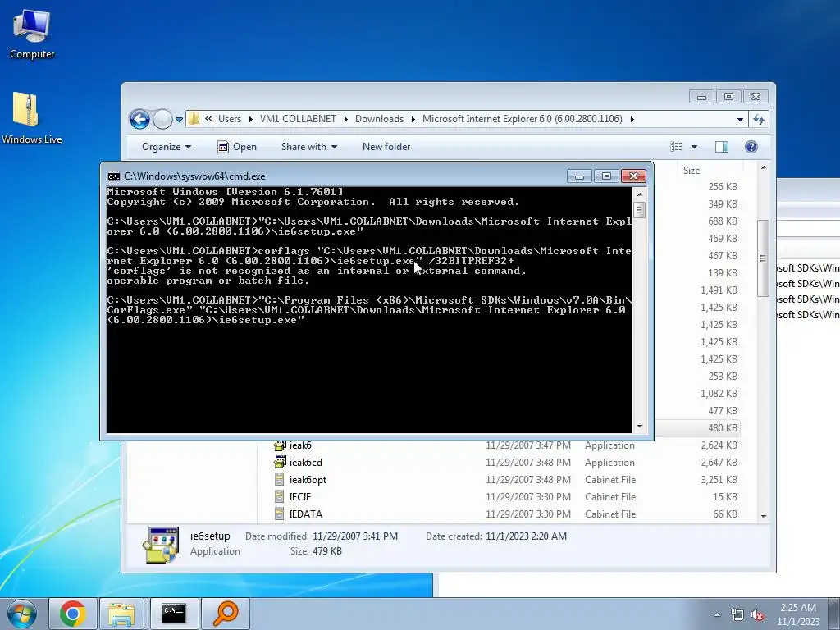Click the Change your view icon

[677, 147]
